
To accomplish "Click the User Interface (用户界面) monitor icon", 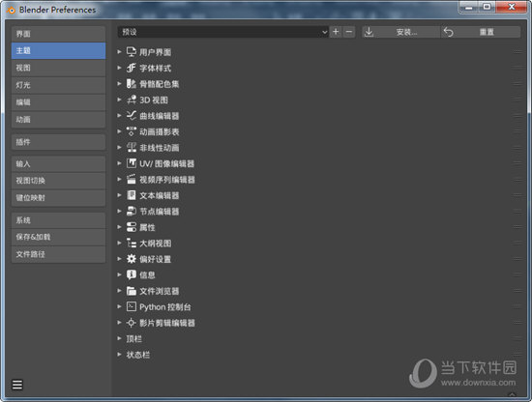I will (x=131, y=52).
